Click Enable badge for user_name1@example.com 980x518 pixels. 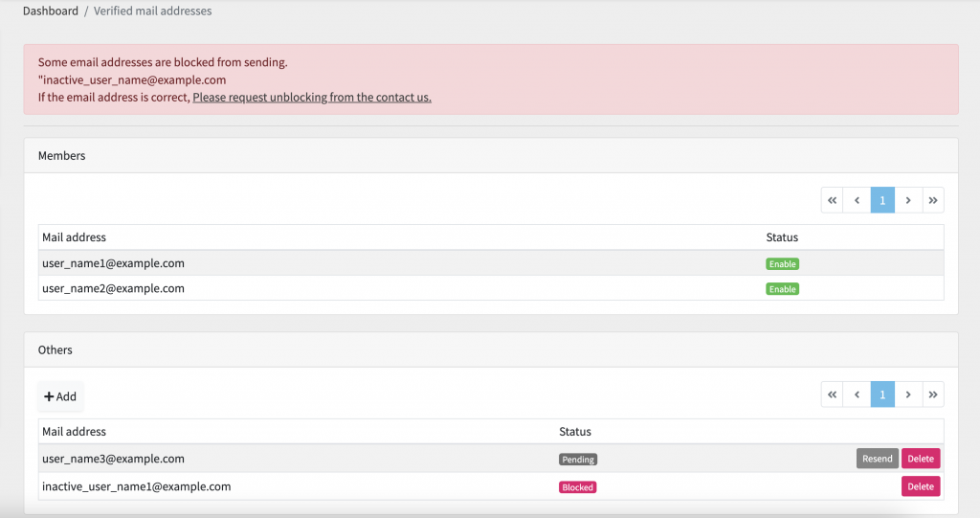783,264
